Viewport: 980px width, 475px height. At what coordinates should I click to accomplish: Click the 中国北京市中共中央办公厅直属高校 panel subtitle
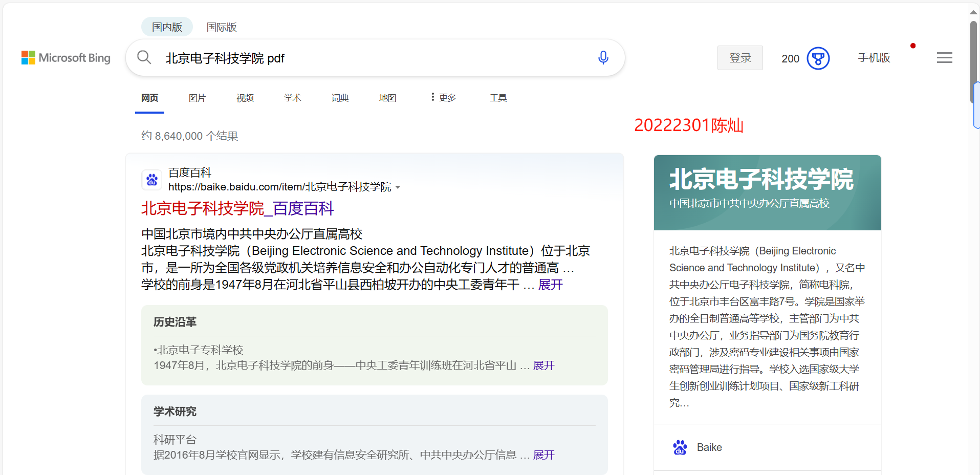(x=749, y=203)
